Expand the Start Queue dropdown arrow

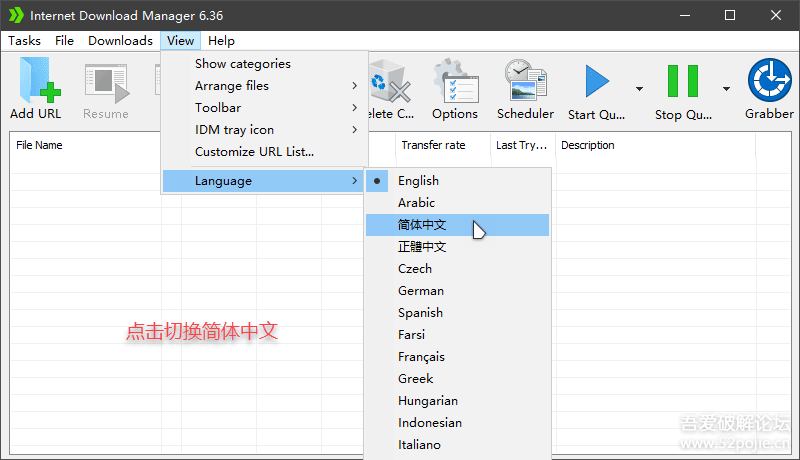639,89
